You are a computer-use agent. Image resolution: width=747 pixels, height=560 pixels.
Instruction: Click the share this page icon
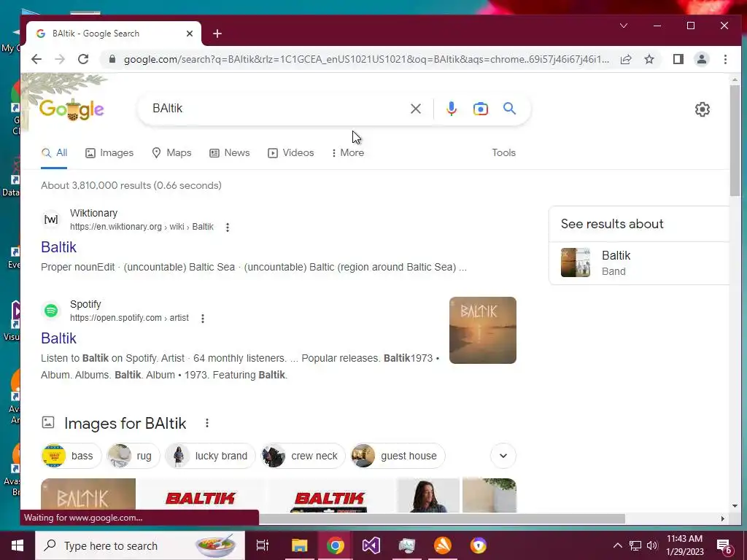click(626, 59)
